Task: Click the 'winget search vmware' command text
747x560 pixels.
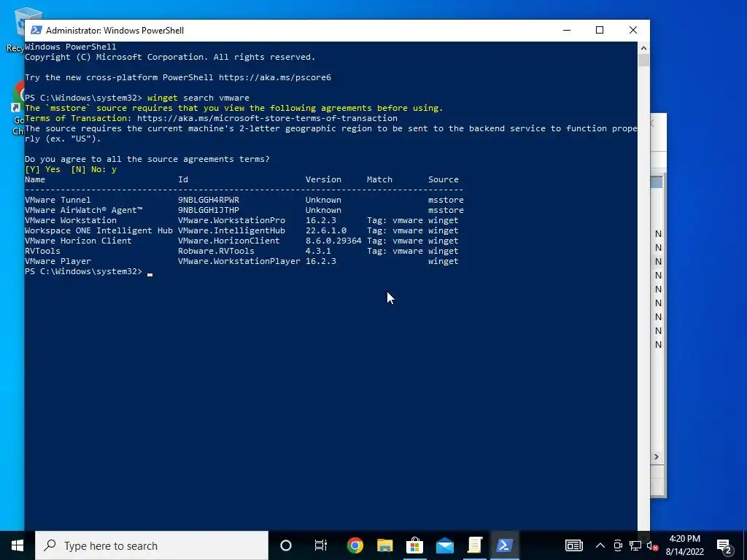Action: [198, 98]
